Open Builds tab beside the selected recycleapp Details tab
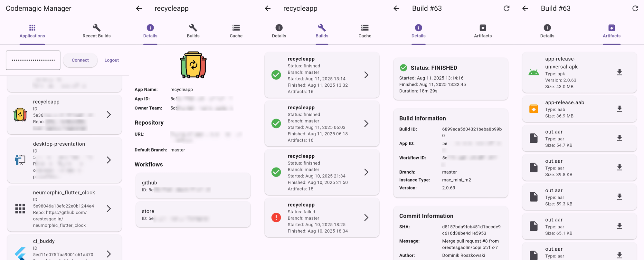Screen dimensions: 644x260 click(x=193, y=31)
